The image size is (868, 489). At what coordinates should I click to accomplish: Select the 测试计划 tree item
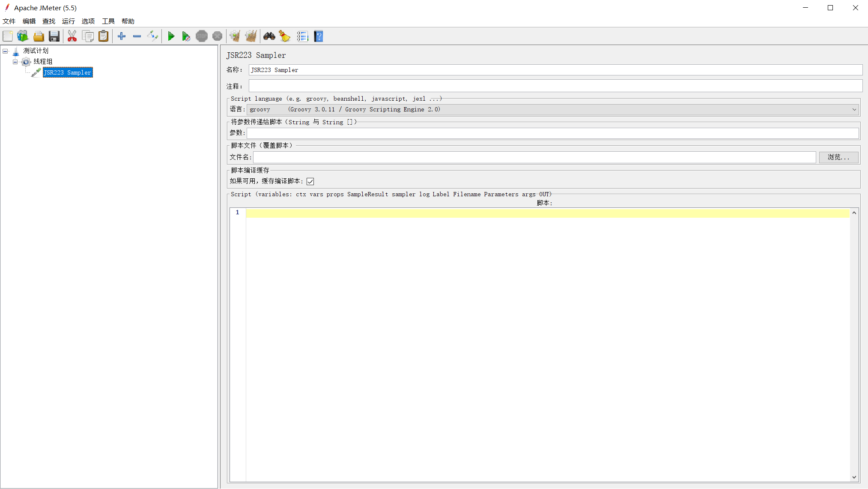point(36,51)
